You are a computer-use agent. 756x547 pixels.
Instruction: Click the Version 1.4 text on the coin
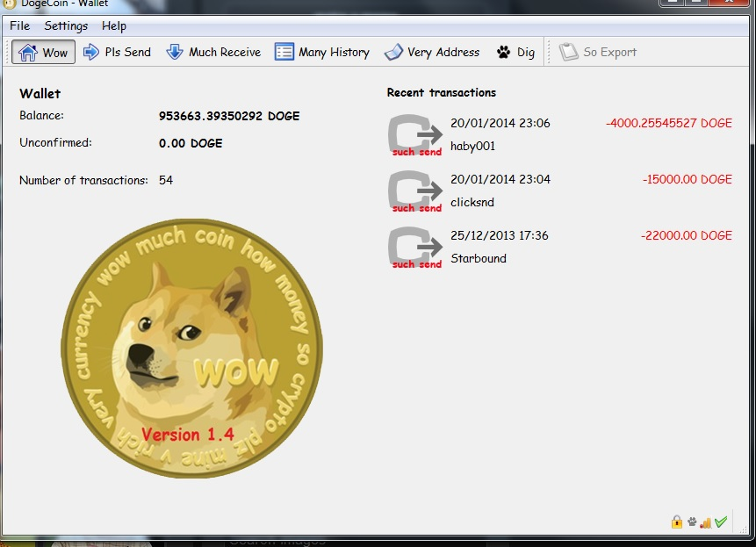pos(188,435)
